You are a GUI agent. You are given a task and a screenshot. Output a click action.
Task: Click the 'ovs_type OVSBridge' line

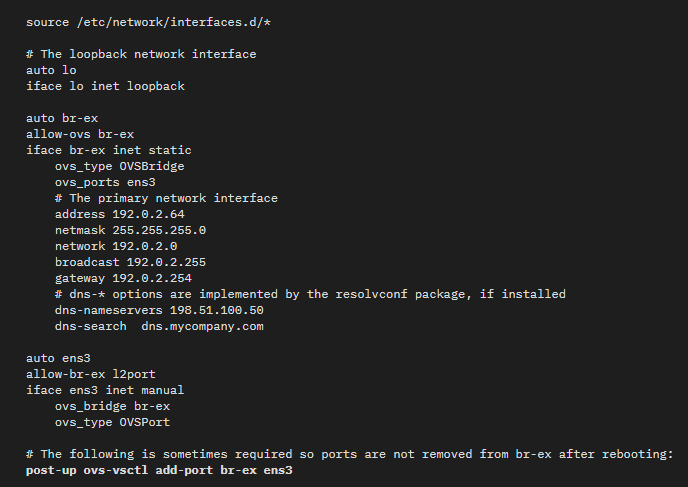(120, 166)
